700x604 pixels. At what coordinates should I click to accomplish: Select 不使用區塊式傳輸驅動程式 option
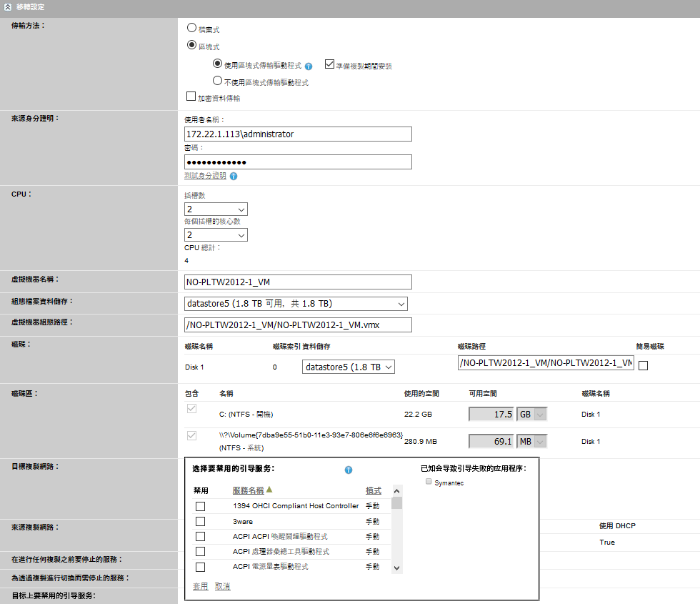[218, 81]
